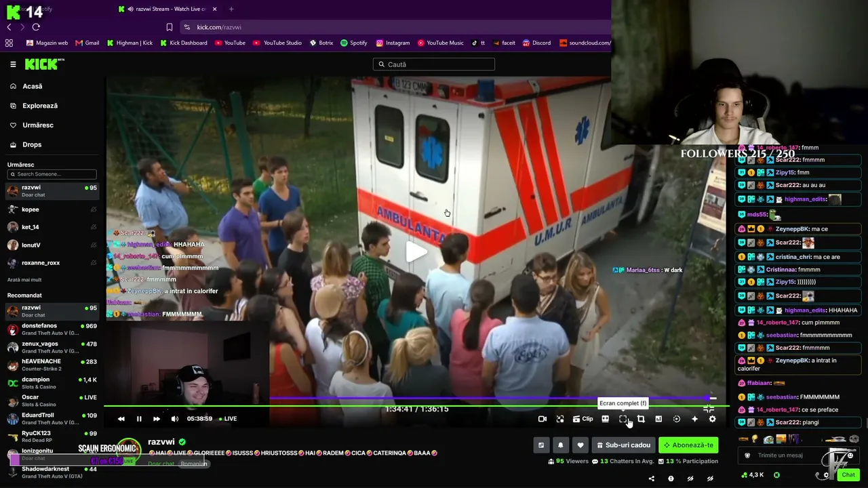Rewind the stream player
This screenshot has height=488, width=868.
point(121,419)
